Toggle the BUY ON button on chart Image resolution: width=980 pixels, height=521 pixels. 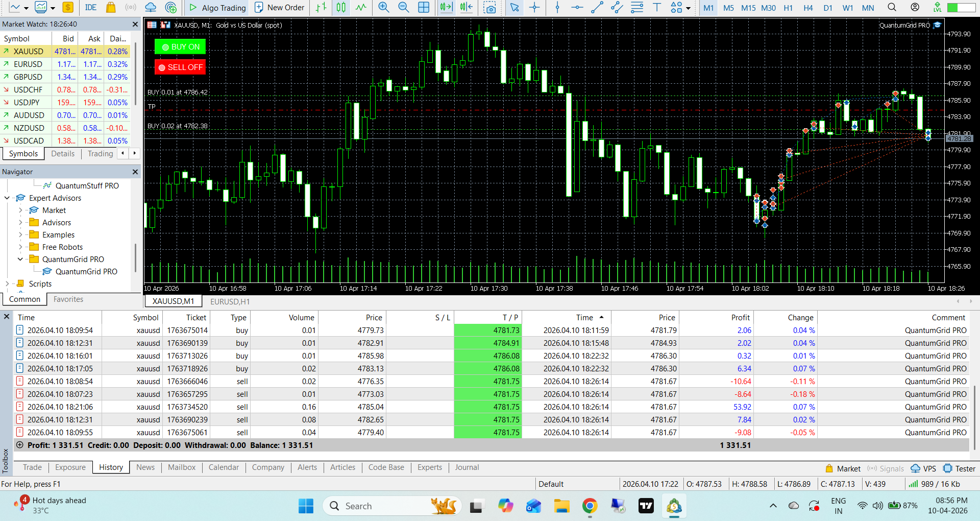click(x=180, y=47)
